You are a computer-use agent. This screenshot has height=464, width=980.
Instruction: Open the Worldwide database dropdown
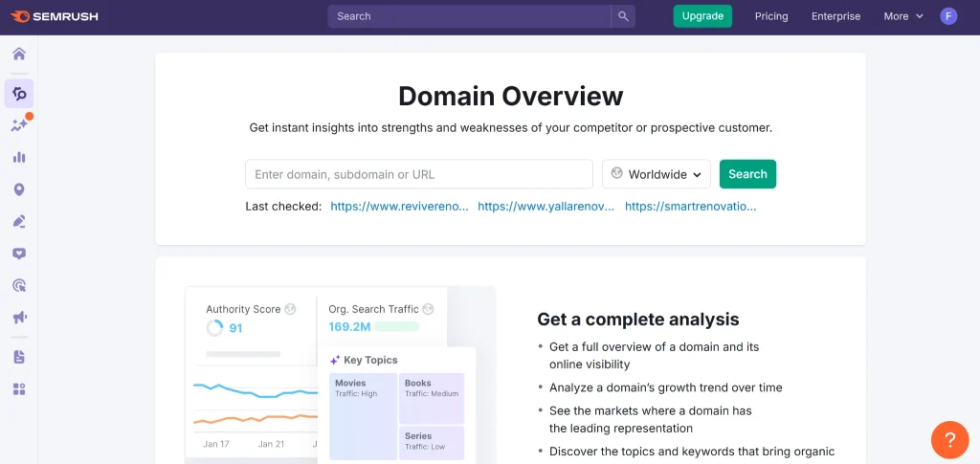tap(657, 174)
